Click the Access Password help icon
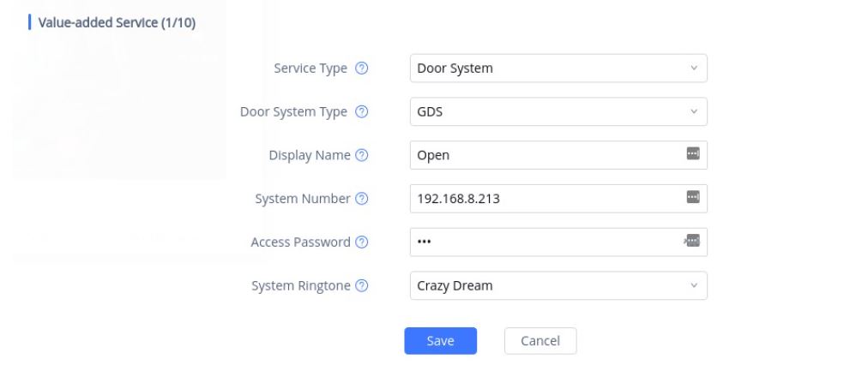This screenshot has width=868, height=371. pos(361,242)
